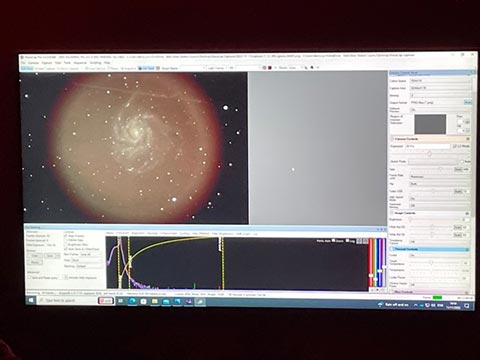Click the Clear button in live stacking

[x=35, y=256]
